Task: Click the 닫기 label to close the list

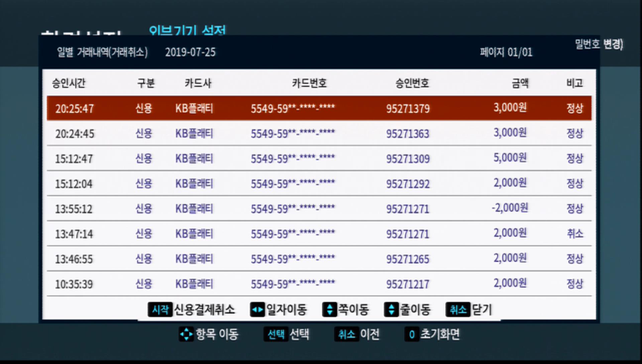Action: coord(481,310)
